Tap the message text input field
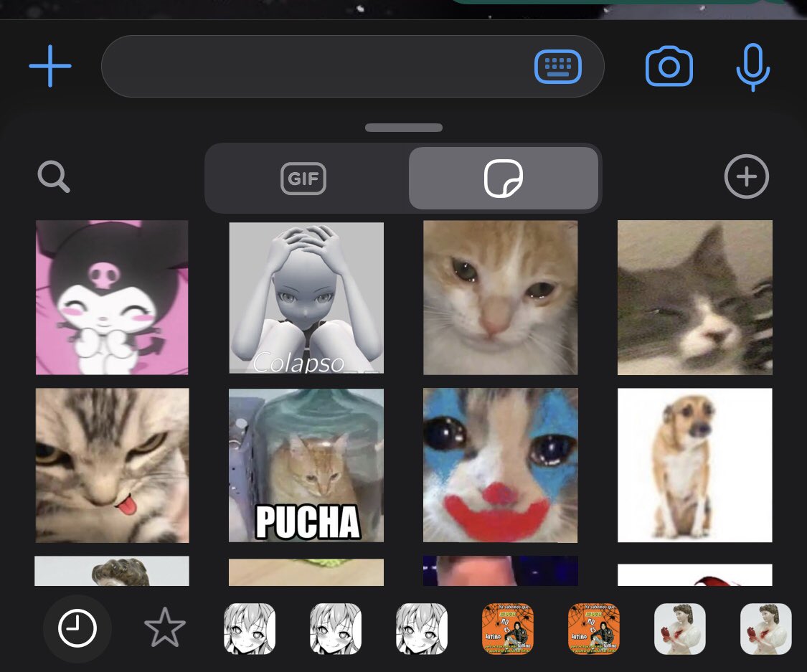The width and height of the screenshot is (807, 672). (352, 67)
